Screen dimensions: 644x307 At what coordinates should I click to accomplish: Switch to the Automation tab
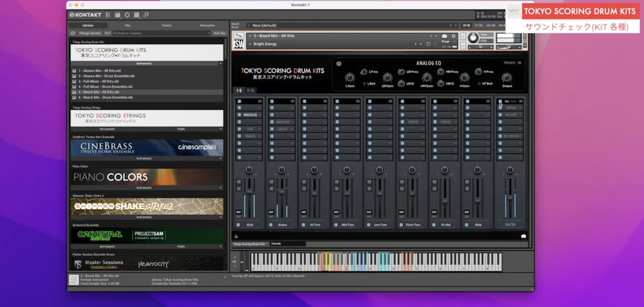(207, 26)
